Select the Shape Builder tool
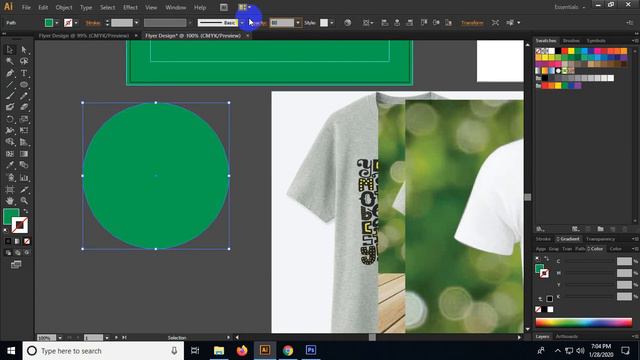This screenshot has height=360, width=640. [10, 142]
